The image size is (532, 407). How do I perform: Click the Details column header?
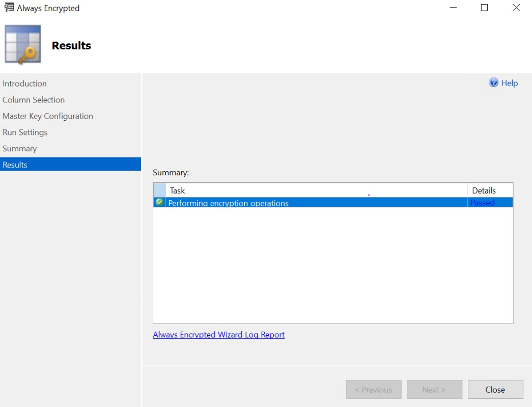(x=490, y=191)
